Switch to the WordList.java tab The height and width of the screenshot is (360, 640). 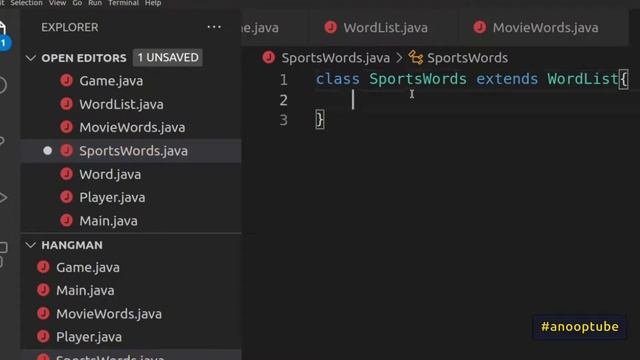385,28
